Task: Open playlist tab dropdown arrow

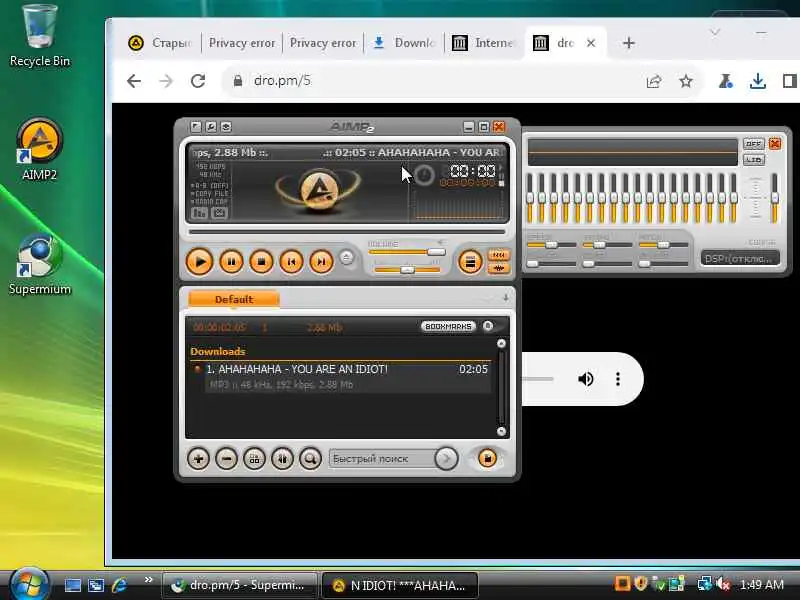Action: [x=506, y=297]
